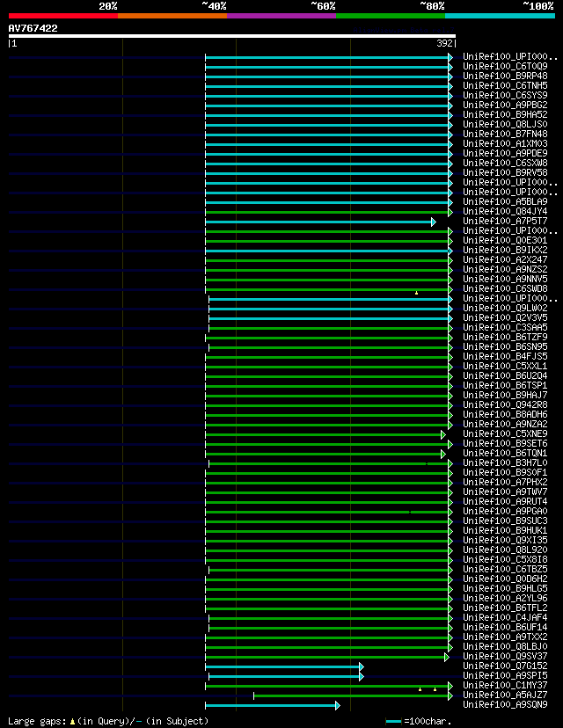Click the purple ~60% identity legend segment
This screenshot has height=728, width=563.
click(x=281, y=16)
